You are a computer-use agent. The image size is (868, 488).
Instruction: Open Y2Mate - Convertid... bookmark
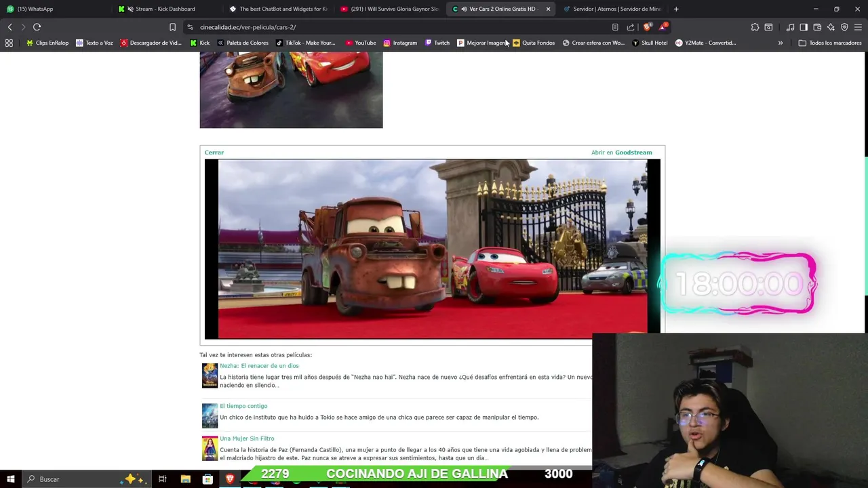point(705,43)
